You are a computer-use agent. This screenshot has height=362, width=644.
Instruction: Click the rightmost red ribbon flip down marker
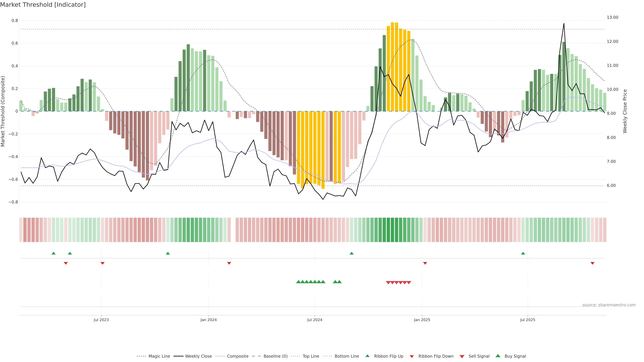[593, 263]
